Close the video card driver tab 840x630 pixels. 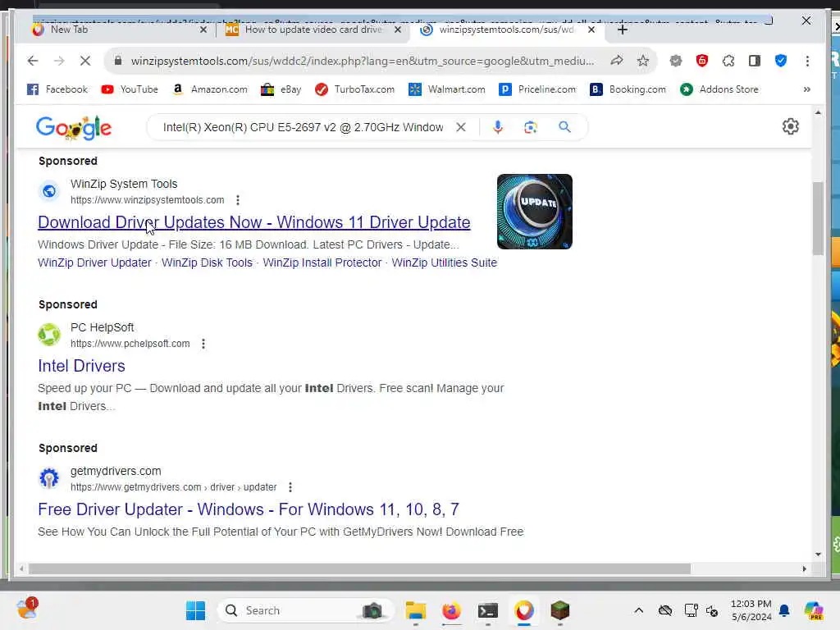tap(398, 30)
